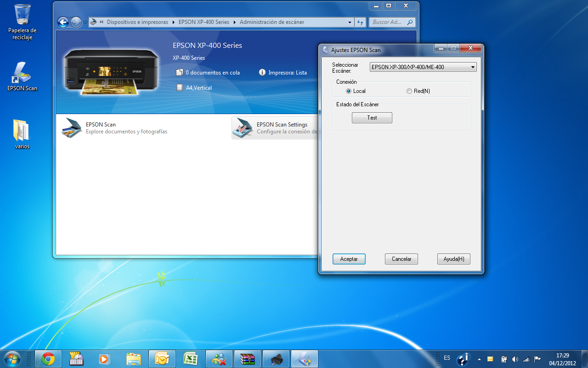This screenshot has height=368, width=588.
Task: Click the help info tray icon
Action: (463, 359)
